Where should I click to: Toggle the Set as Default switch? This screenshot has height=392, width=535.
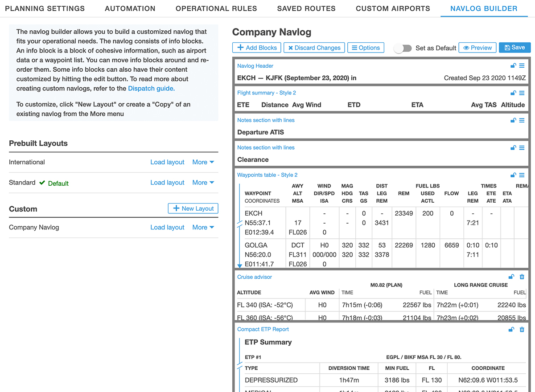click(x=403, y=48)
